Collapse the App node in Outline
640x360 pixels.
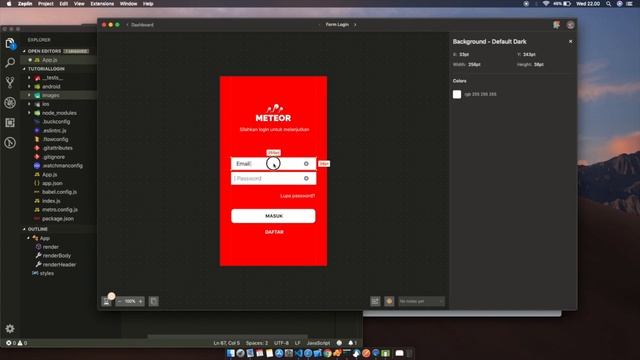(x=29, y=238)
